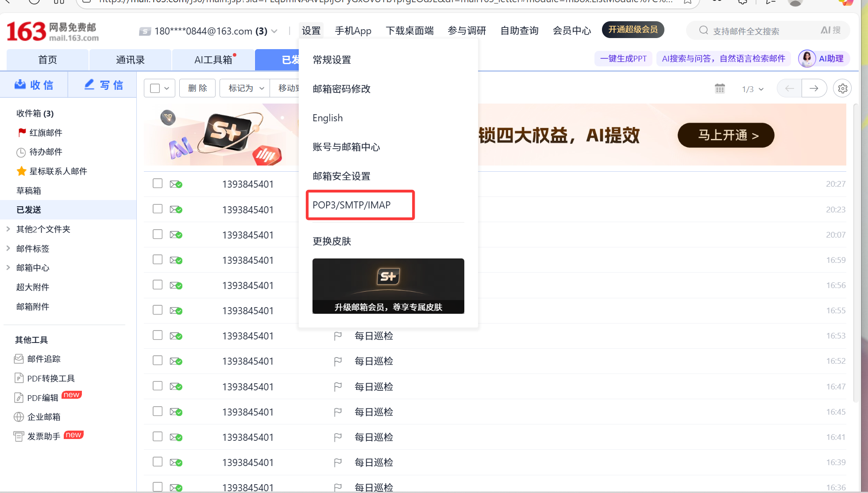The width and height of the screenshot is (868, 493).
Task: Open the mail tracking tool icon
Action: coord(19,359)
